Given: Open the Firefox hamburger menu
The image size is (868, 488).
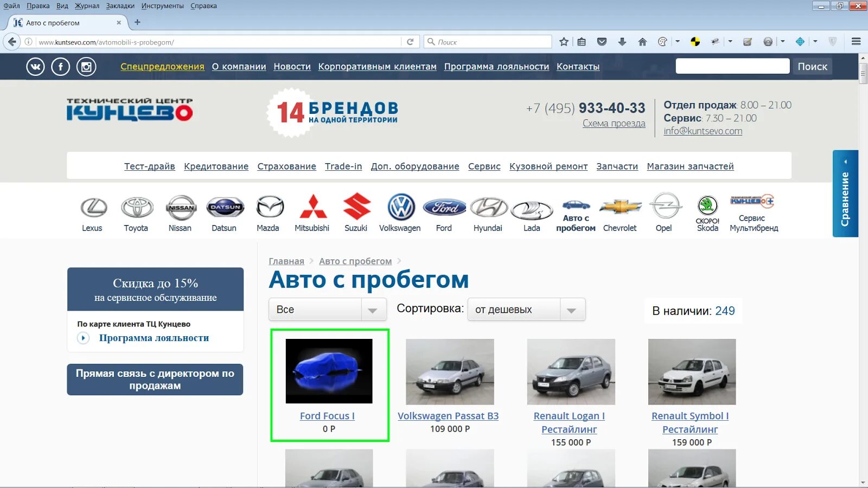Looking at the screenshot, I should 856,42.
